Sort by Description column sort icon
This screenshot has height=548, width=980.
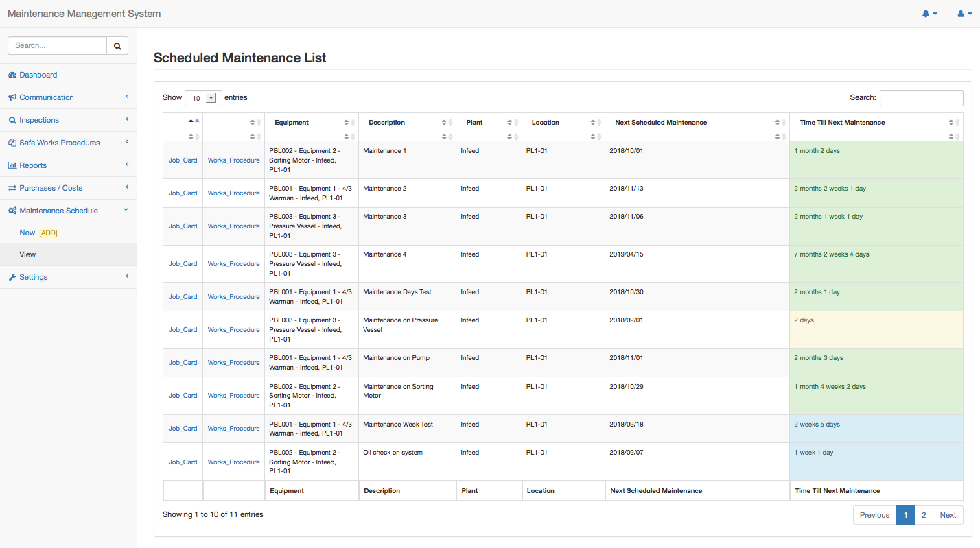click(x=444, y=123)
